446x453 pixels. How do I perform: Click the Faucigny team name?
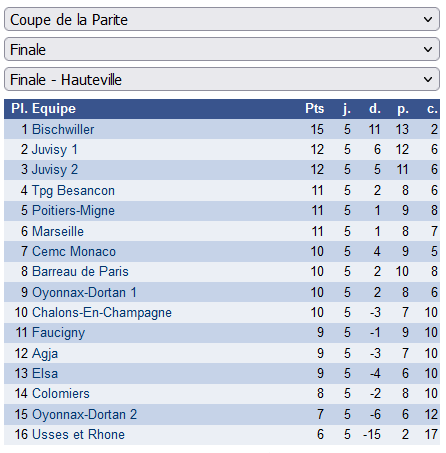59,333
